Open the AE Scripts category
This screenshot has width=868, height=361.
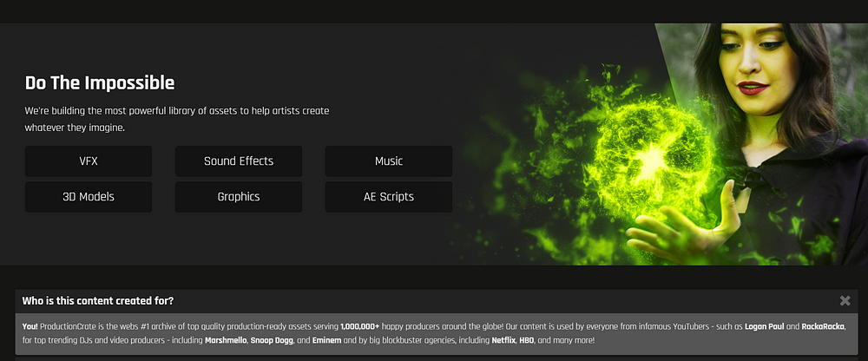coord(389,197)
